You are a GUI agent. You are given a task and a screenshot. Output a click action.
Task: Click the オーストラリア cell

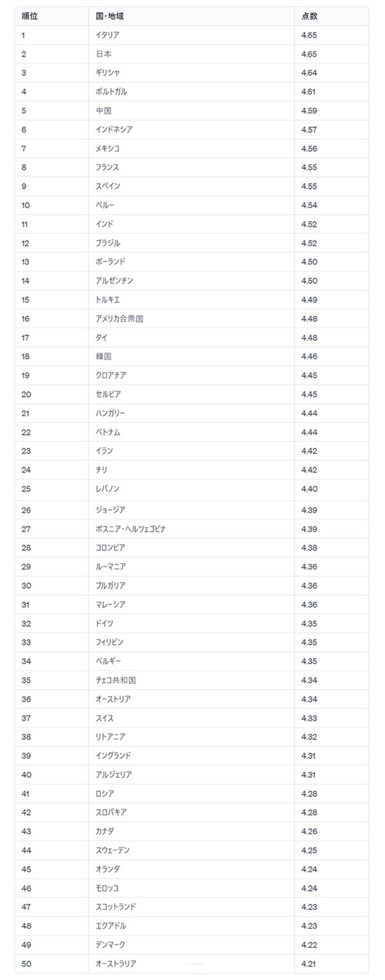pos(116,963)
